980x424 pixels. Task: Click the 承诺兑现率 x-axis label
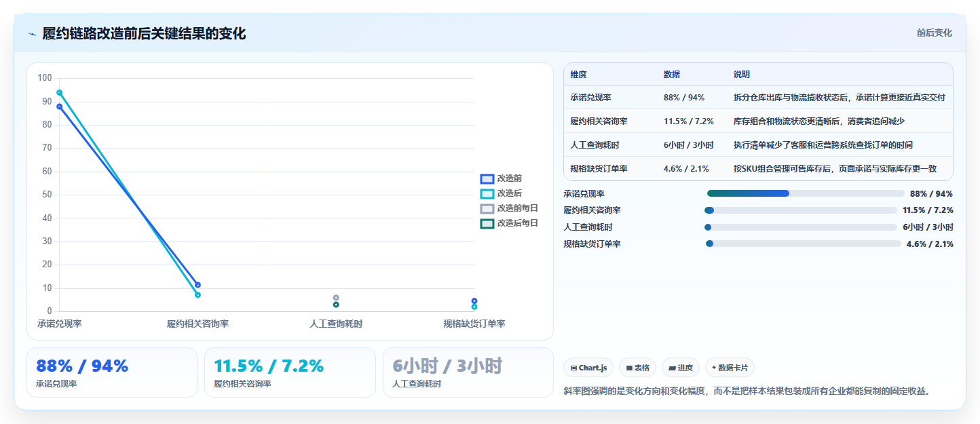[60, 324]
